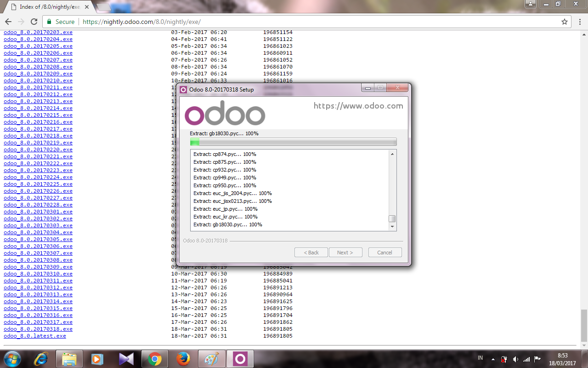Open network signal tray icon
The image size is (588, 368).
526,359
